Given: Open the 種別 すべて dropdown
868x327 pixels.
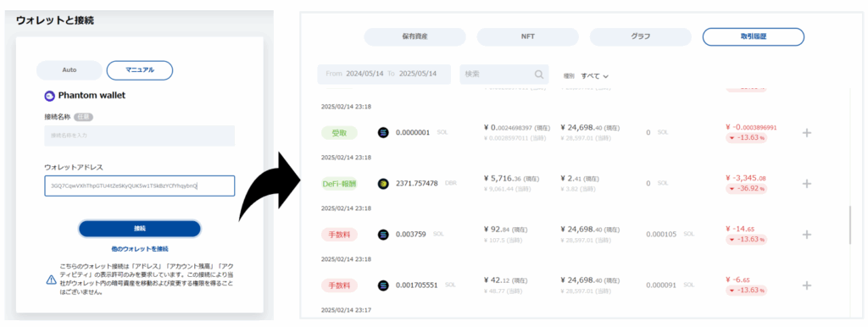Looking at the screenshot, I should click(594, 75).
